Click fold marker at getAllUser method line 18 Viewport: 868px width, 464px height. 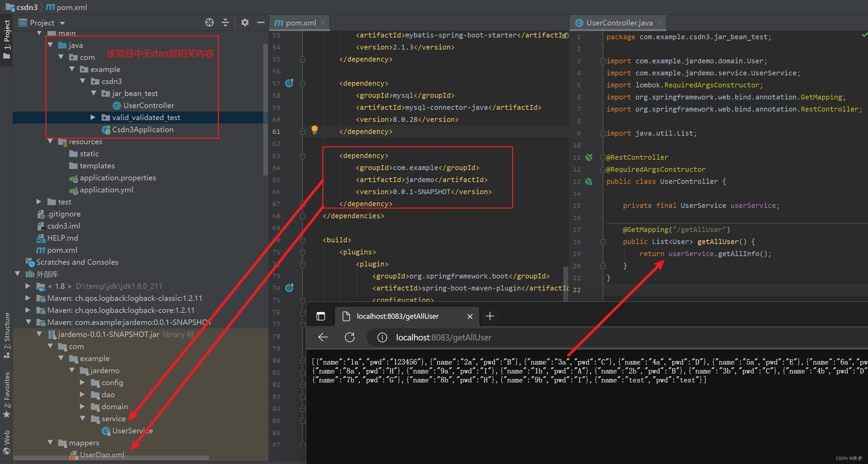(x=603, y=242)
